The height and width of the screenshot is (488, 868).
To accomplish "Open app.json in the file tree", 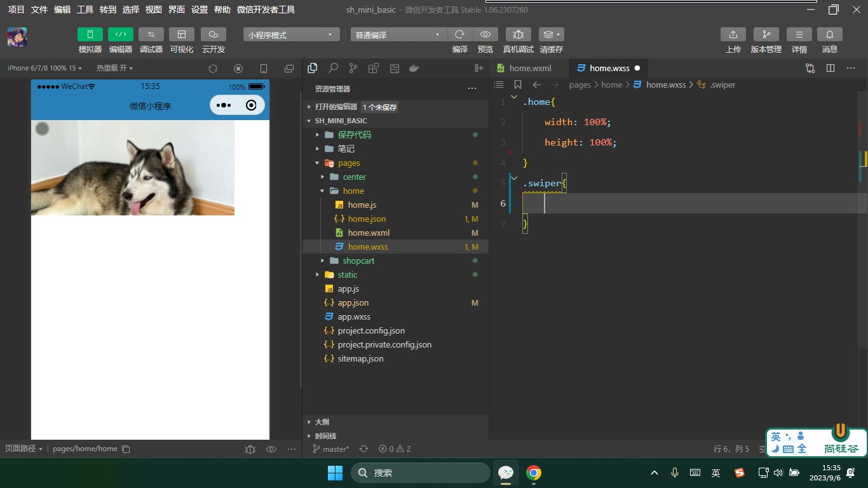I will [x=395, y=302].
